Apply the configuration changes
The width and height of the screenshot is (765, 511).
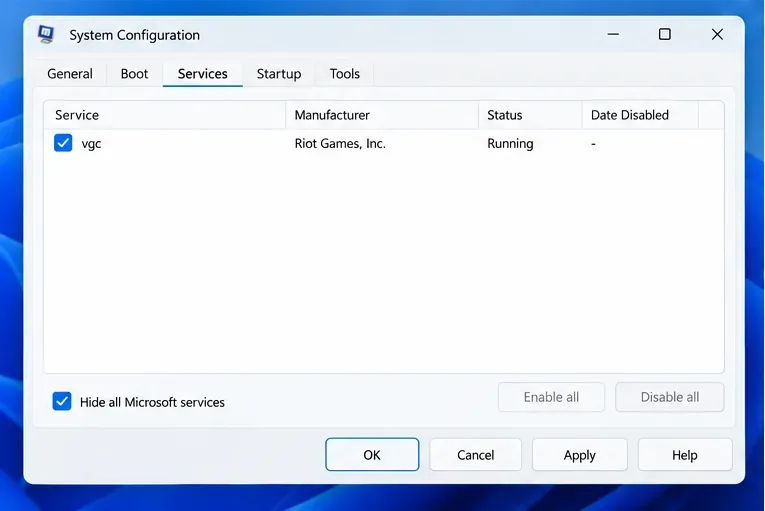(x=580, y=455)
